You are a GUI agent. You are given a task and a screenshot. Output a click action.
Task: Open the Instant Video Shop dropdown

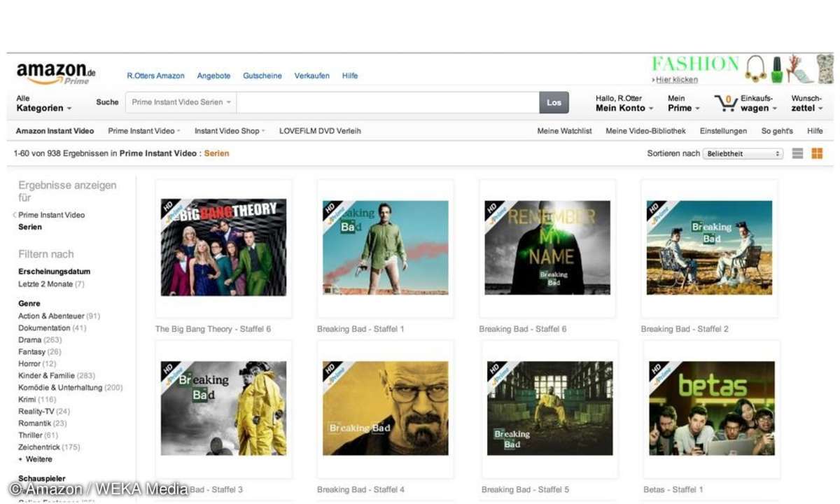[x=230, y=131]
